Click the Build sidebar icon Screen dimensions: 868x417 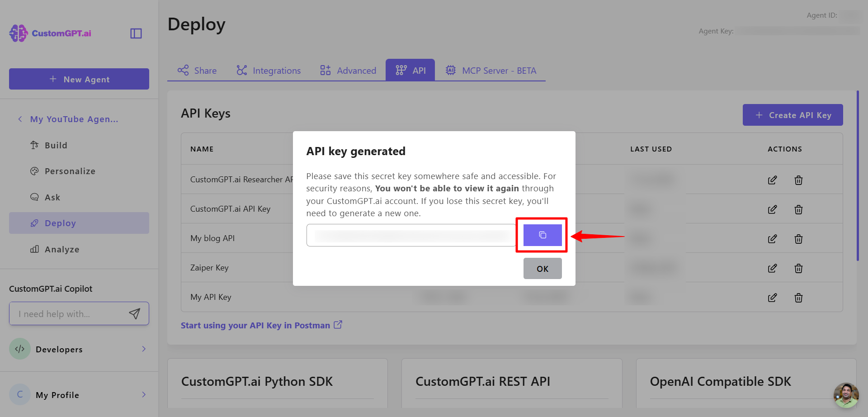click(x=34, y=145)
